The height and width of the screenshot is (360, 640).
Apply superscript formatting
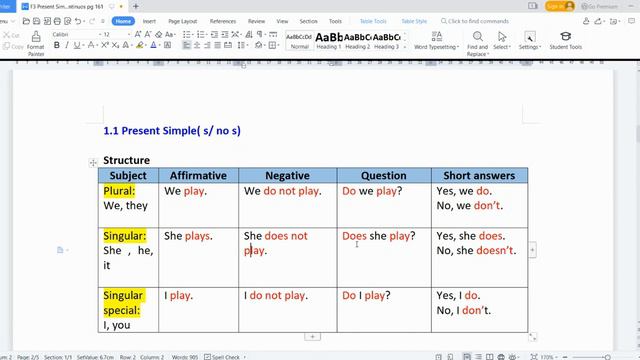[x=105, y=45]
